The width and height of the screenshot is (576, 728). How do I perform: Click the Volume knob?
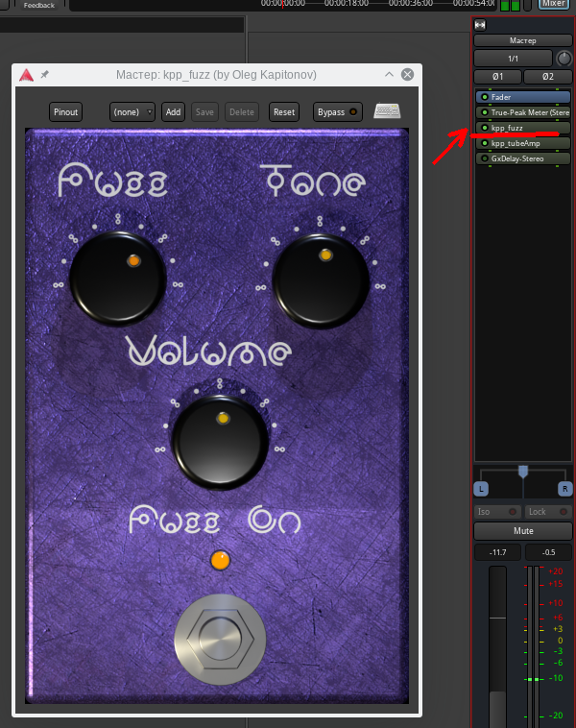pyautogui.click(x=220, y=443)
